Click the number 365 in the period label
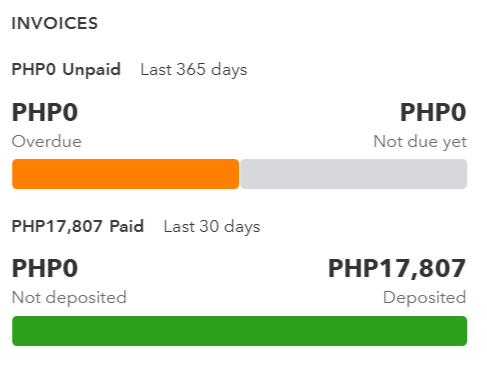The image size is (487, 370). pyautogui.click(x=191, y=69)
